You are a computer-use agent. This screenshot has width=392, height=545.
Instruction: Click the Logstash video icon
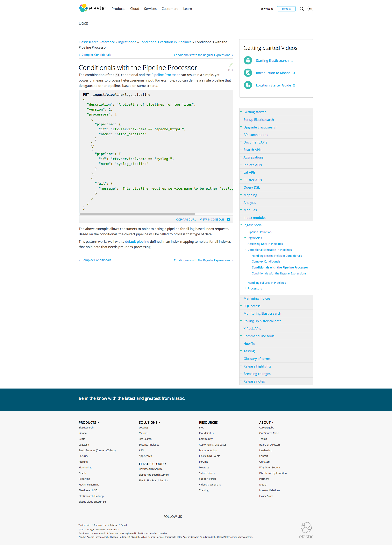coord(248,85)
